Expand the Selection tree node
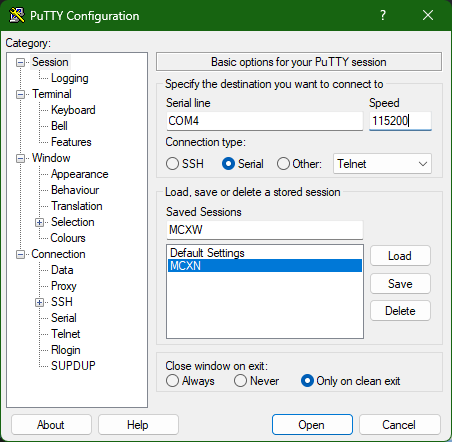Image resolution: width=452 pixels, height=442 pixels. coord(39,222)
